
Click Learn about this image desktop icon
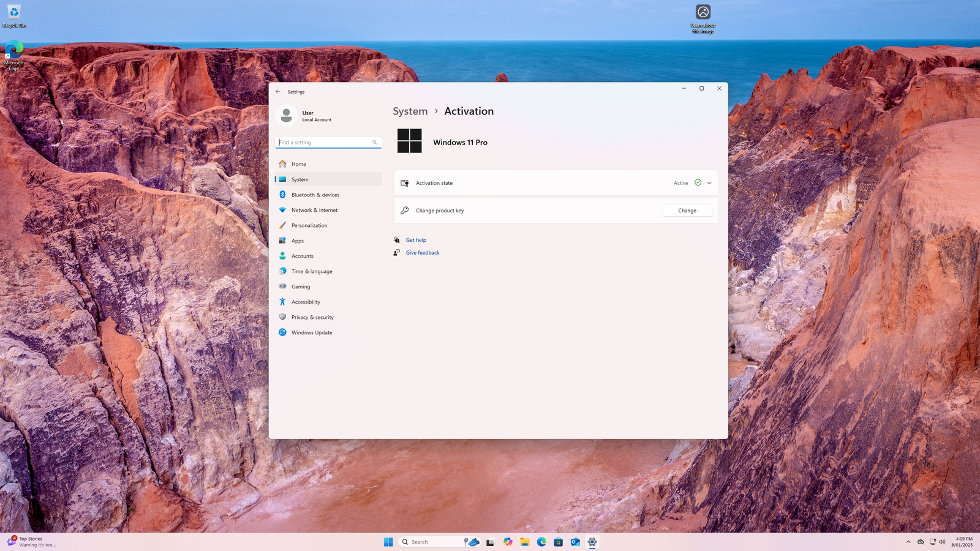pyautogui.click(x=703, y=18)
